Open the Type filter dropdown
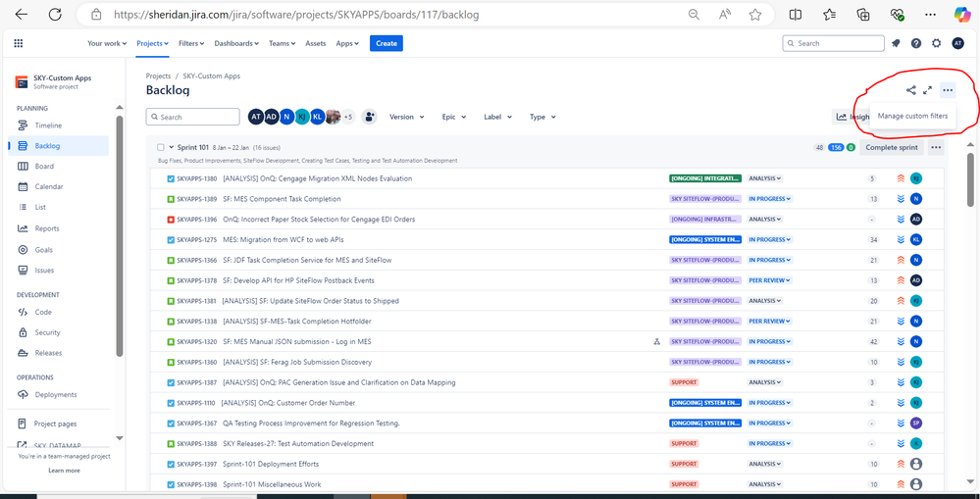The height and width of the screenshot is (499, 980). click(x=542, y=117)
